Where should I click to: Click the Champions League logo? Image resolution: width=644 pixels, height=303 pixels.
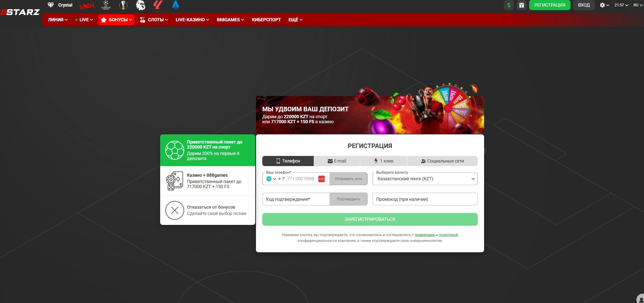tap(106, 5)
